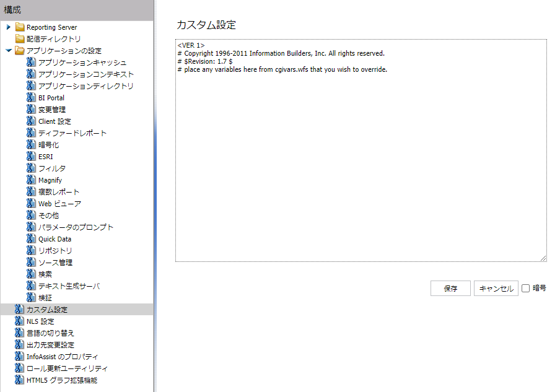Viewport: 560px width, 392px height.
Task: Open 言語の切り替え in the tree
Action: tap(50, 333)
